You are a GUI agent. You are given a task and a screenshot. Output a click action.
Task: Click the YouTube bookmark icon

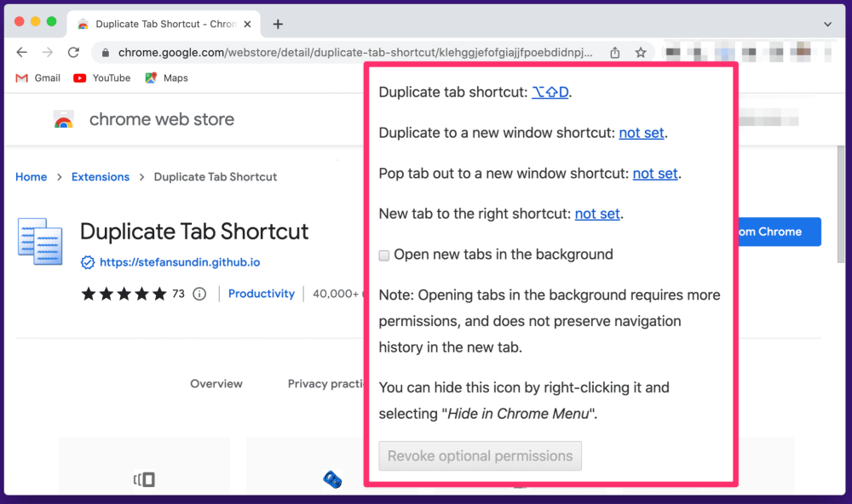tap(79, 78)
